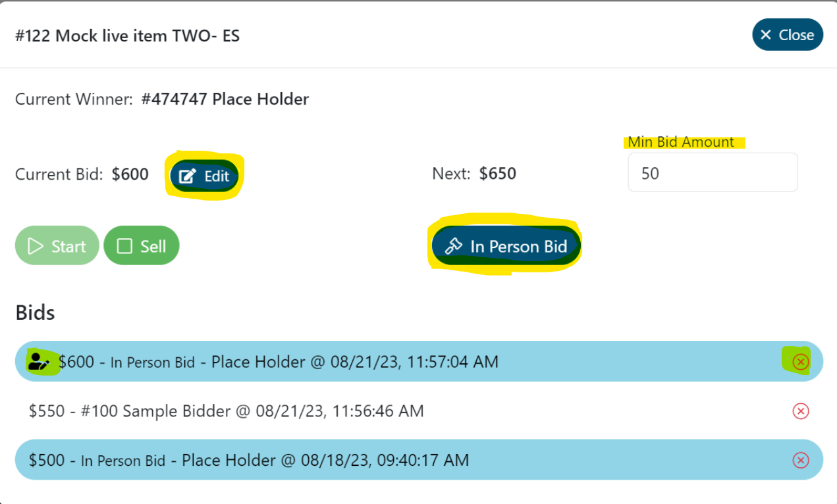This screenshot has height=504, width=837.
Task: Click the pencil icon to edit current bid
Action: click(188, 176)
